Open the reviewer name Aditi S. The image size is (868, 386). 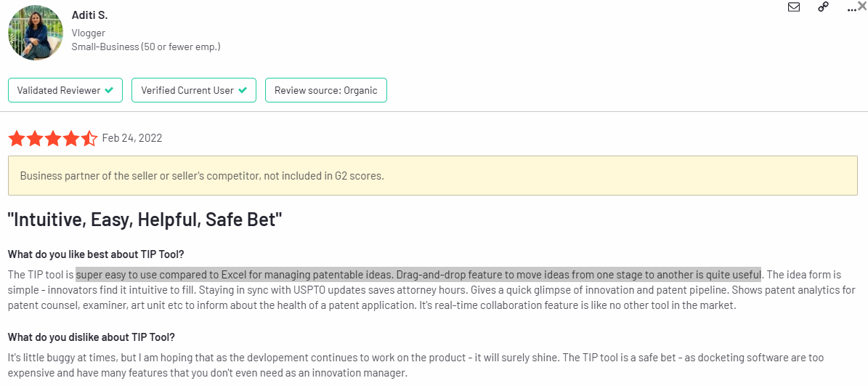point(89,15)
